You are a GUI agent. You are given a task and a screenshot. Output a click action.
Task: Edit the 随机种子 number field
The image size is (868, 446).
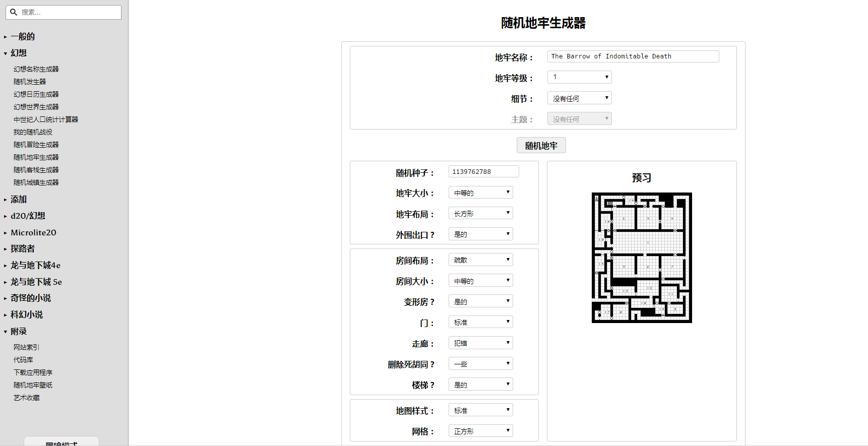point(484,171)
